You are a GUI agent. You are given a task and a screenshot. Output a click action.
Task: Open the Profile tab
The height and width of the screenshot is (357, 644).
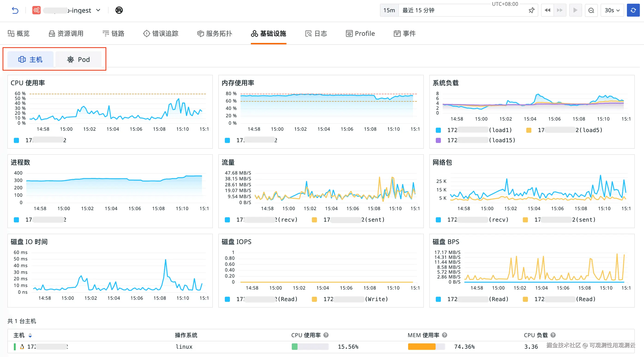(360, 33)
